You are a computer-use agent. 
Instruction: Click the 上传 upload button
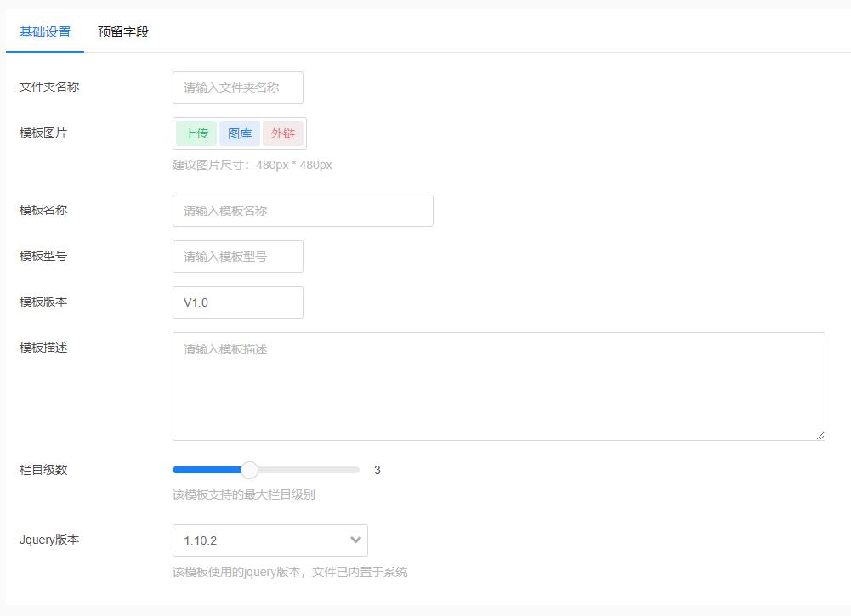coord(196,133)
